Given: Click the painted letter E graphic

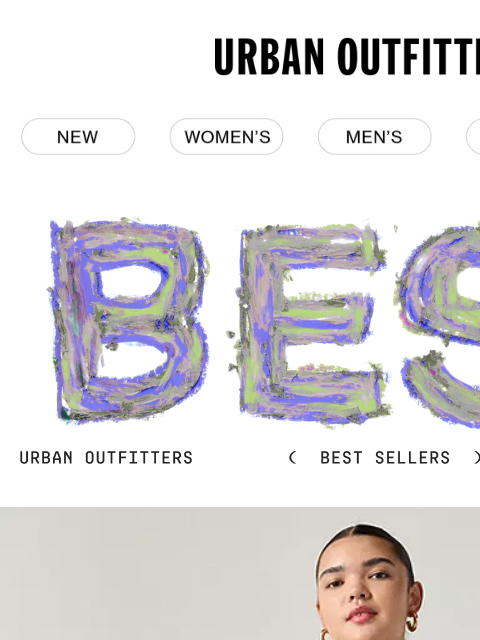Looking at the screenshot, I should coord(309,324).
